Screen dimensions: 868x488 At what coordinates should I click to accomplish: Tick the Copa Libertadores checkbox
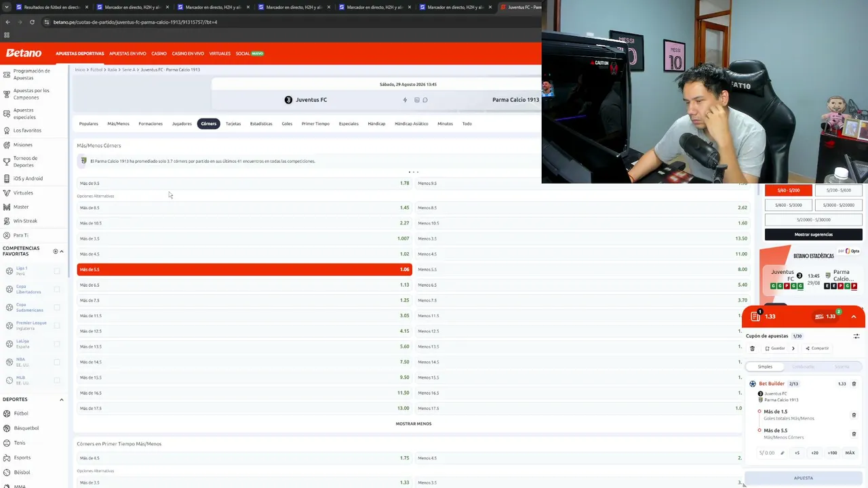click(57, 289)
